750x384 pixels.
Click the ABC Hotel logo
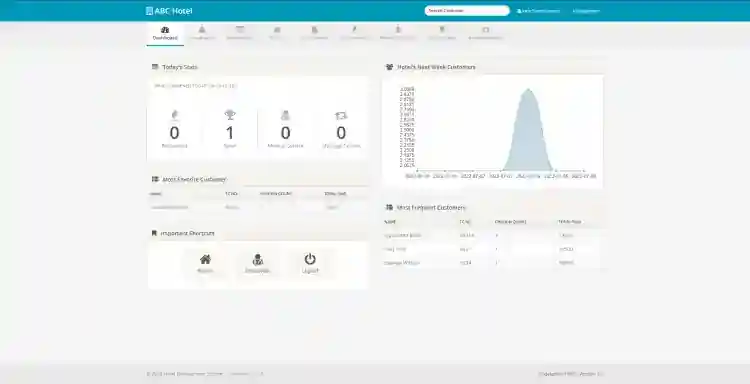click(169, 11)
